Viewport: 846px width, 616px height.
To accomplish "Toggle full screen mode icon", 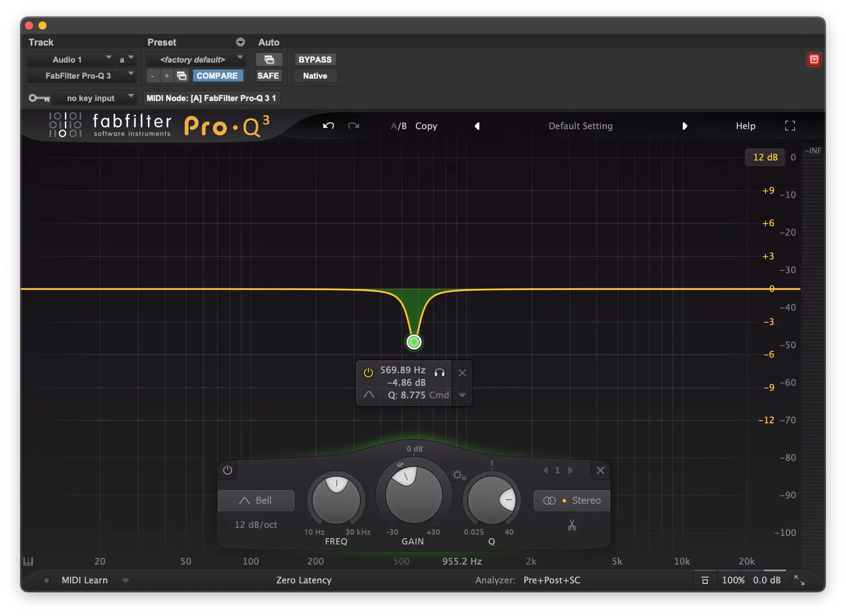I will click(x=790, y=126).
